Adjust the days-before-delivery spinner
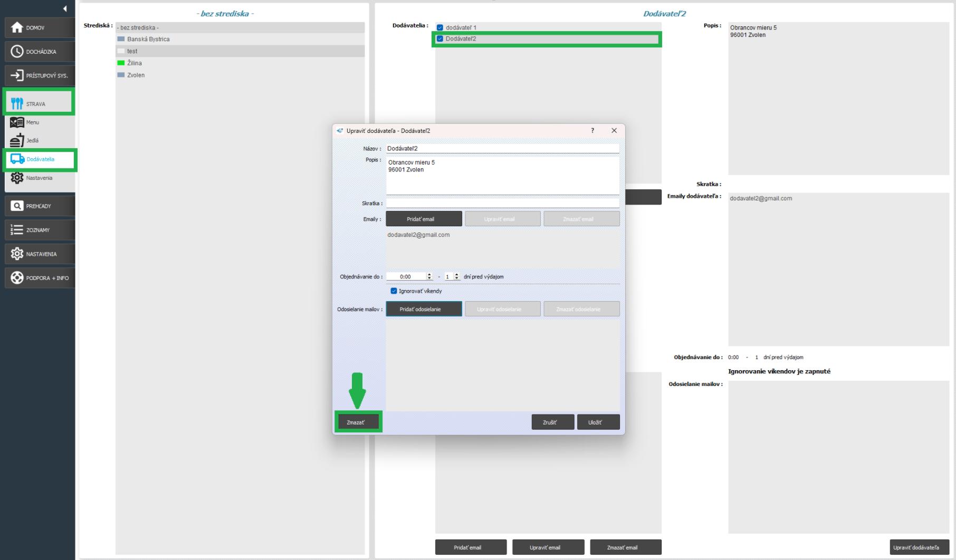956x560 pixels. tap(457, 276)
